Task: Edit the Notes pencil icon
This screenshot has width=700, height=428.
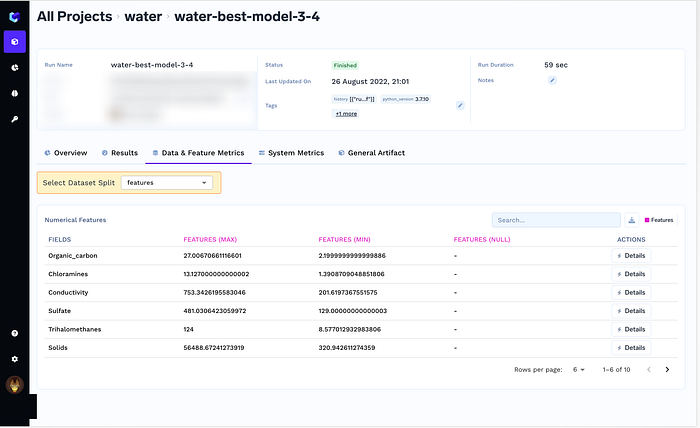Action: pyautogui.click(x=552, y=80)
